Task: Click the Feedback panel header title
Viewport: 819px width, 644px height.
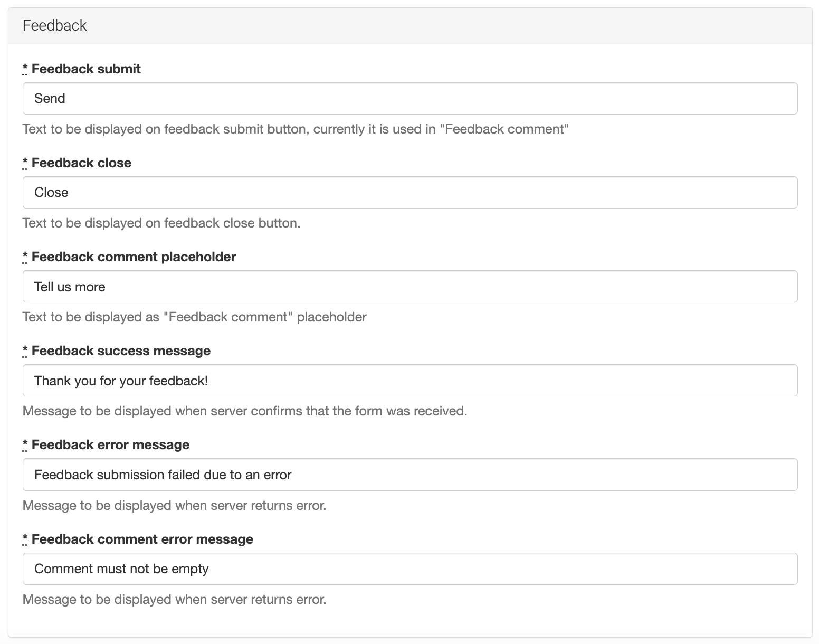Action: pos(55,26)
